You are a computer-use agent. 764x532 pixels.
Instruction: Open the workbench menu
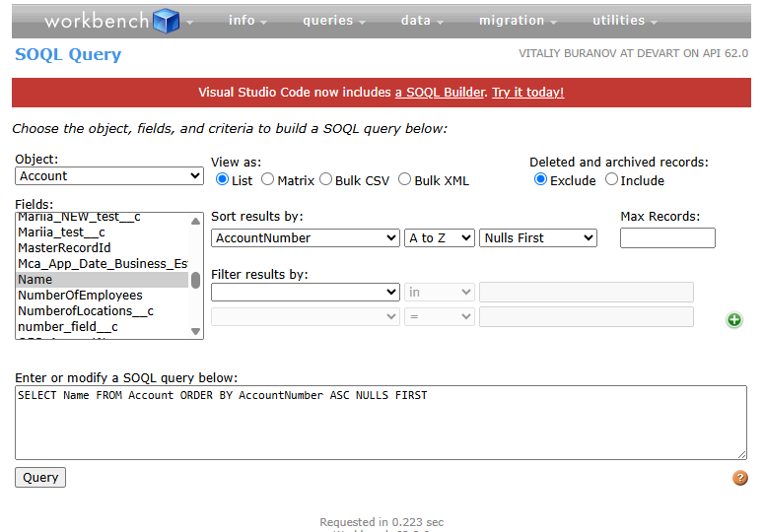click(x=118, y=21)
